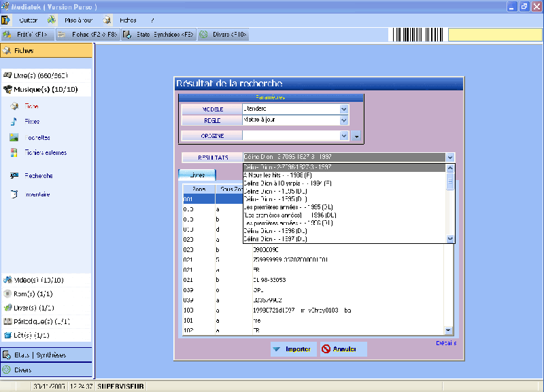Click the small arrow button beside ORIGINE
This screenshot has height=392, width=544.
pyautogui.click(x=356, y=136)
